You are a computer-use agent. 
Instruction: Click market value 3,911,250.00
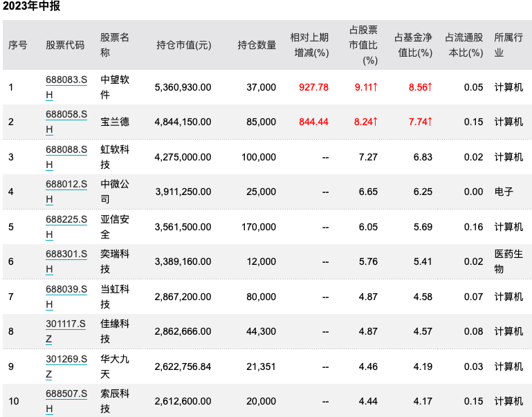tap(183, 192)
